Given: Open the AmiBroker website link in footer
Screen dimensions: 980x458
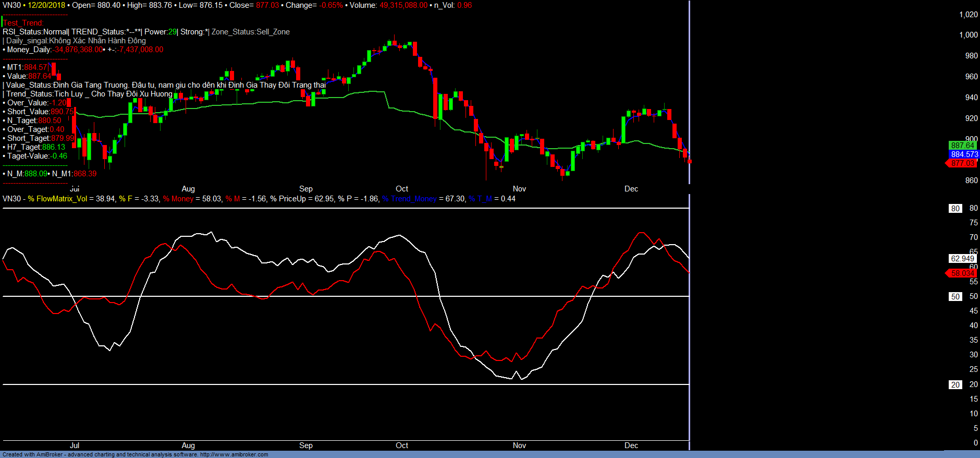Looking at the screenshot, I should tap(234, 454).
